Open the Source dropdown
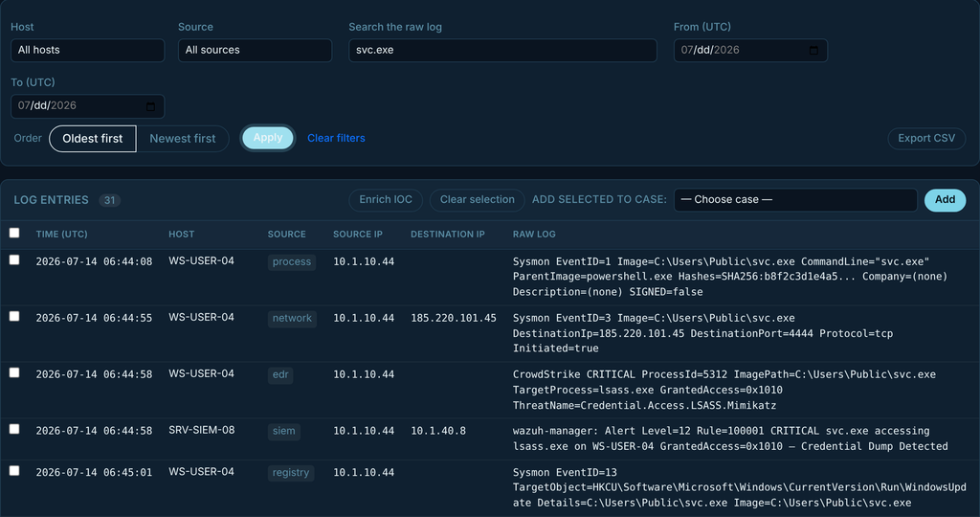This screenshot has width=980, height=517. 255,50
